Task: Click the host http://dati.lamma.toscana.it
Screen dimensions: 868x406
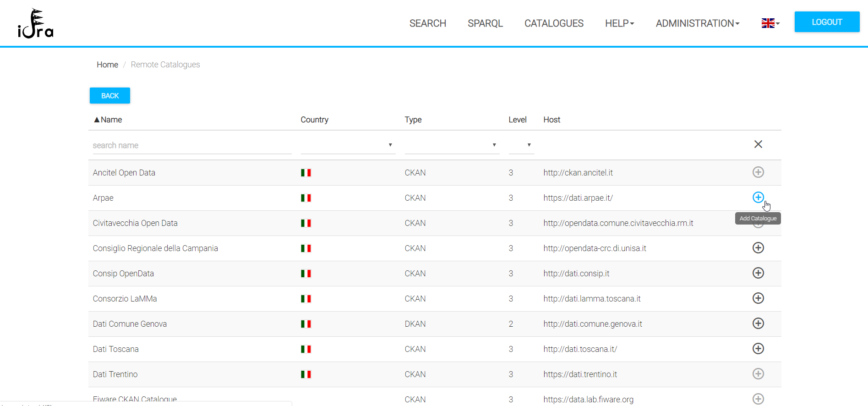Action: [x=592, y=299]
